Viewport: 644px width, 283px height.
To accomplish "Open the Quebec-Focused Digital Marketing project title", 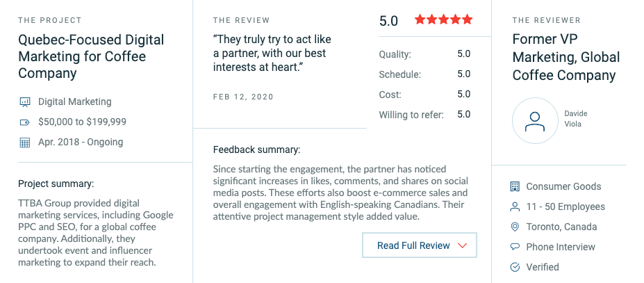I will point(91,56).
